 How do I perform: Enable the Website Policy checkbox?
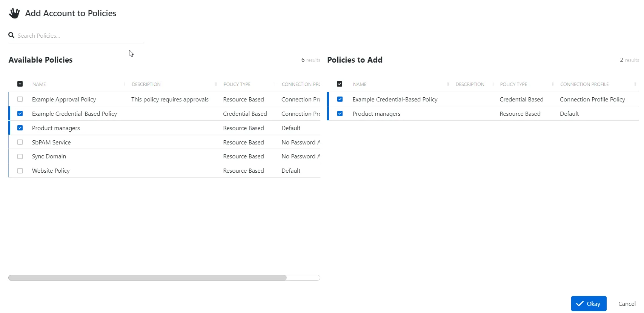(20, 171)
